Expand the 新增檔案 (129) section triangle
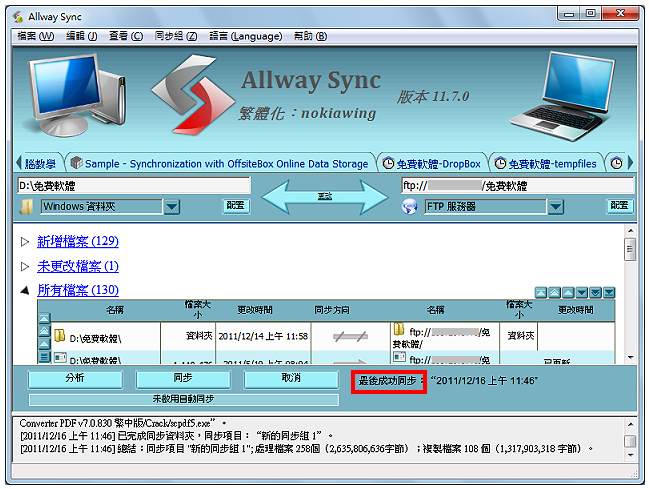Image resolution: width=649 pixels, height=489 pixels. [25, 241]
